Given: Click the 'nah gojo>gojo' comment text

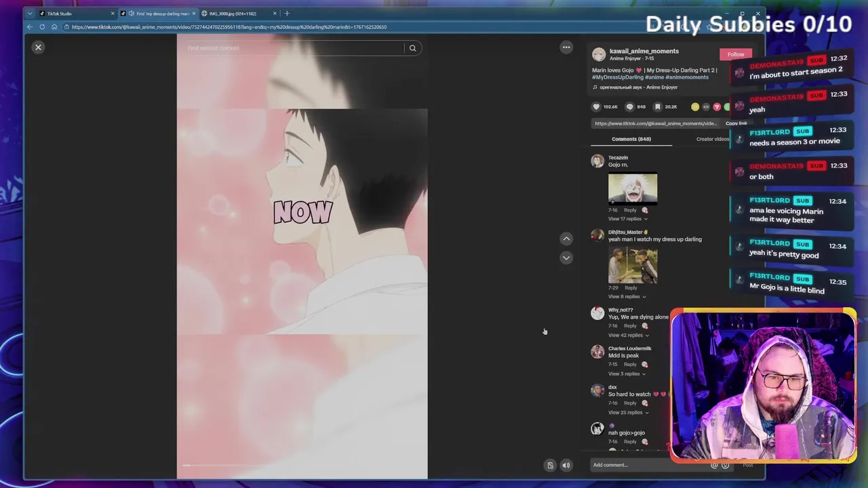Looking at the screenshot, I should pos(627,432).
